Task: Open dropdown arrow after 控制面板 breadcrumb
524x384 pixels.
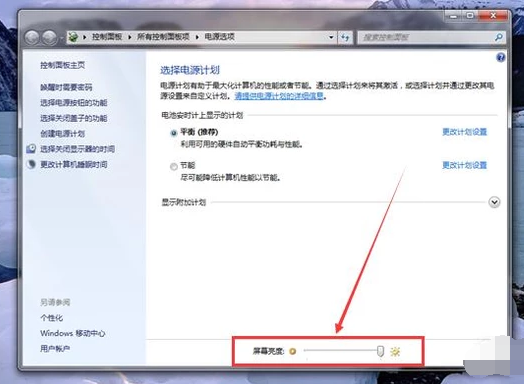Action: [x=130, y=37]
